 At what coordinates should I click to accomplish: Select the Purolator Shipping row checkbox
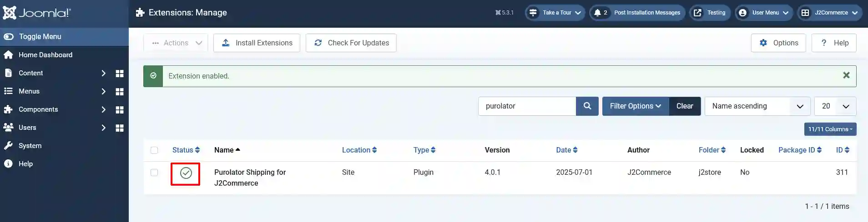pos(154,173)
